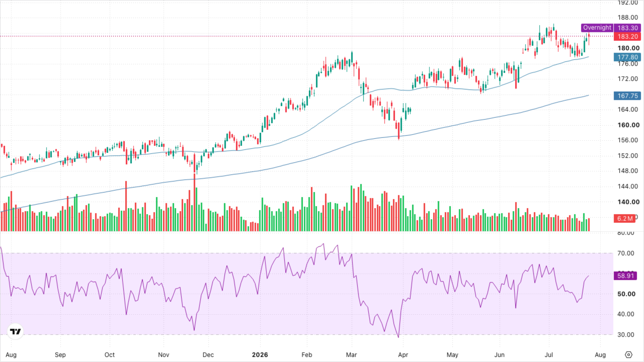Screen dimensions: 644x362
Task: Click the Aug label at left of time axis
Action: tap(11, 355)
